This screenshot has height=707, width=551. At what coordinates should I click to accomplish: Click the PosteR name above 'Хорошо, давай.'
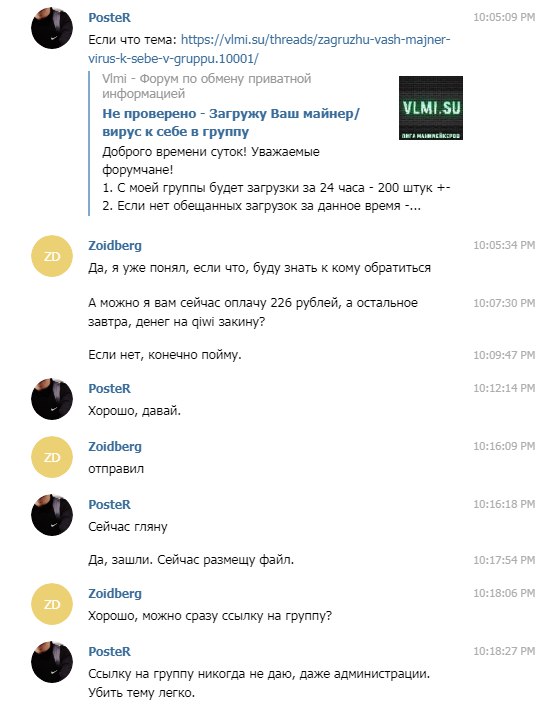point(110,388)
